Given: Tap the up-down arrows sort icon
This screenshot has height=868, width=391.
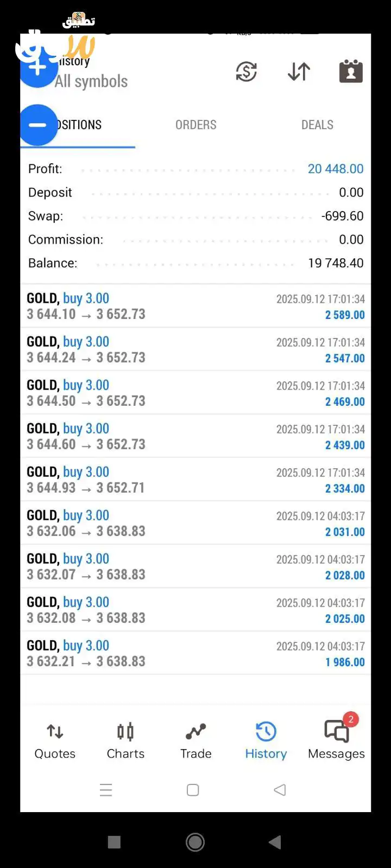Looking at the screenshot, I should (x=299, y=72).
